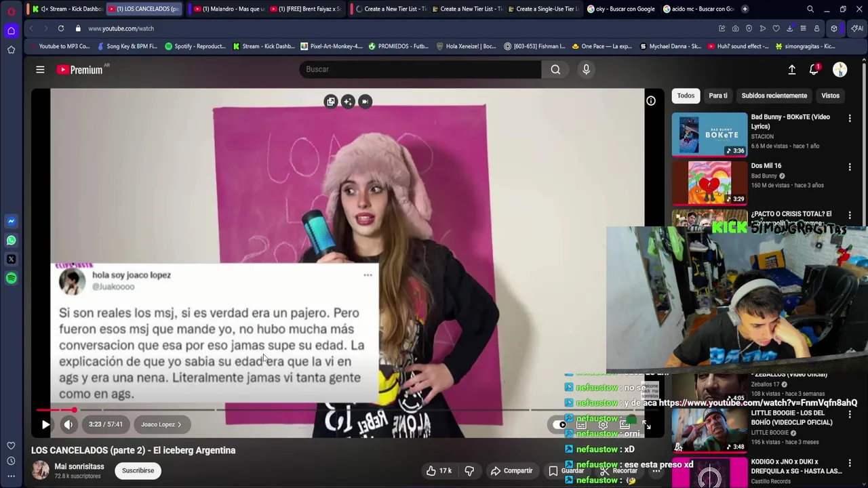This screenshot has height=488, width=868.
Task: Clip the video with Recortar
Action: click(x=618, y=470)
